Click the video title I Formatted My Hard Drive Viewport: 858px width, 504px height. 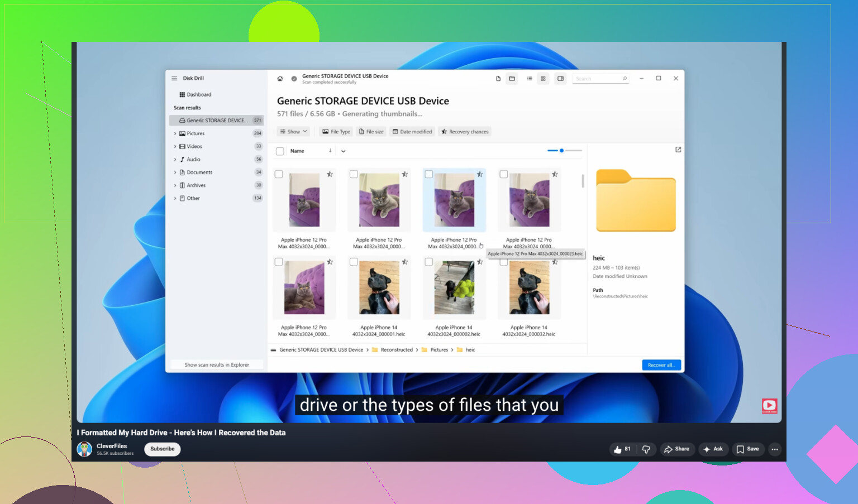(x=181, y=433)
